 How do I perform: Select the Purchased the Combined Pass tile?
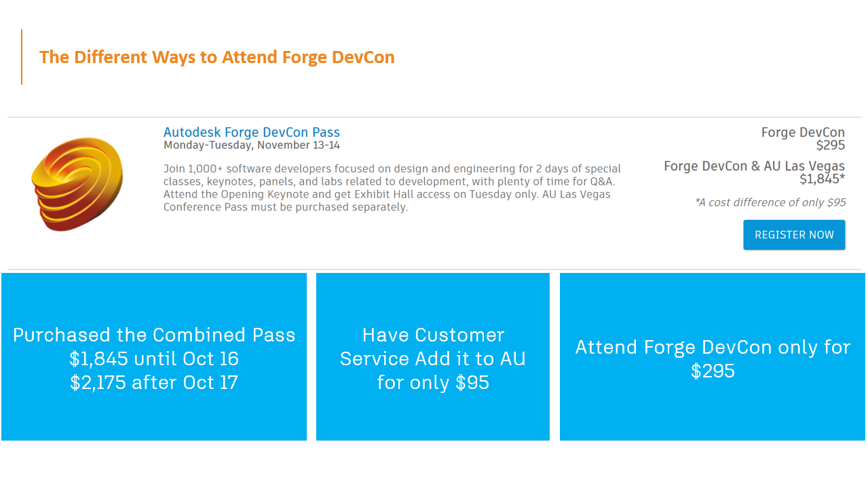tap(154, 356)
